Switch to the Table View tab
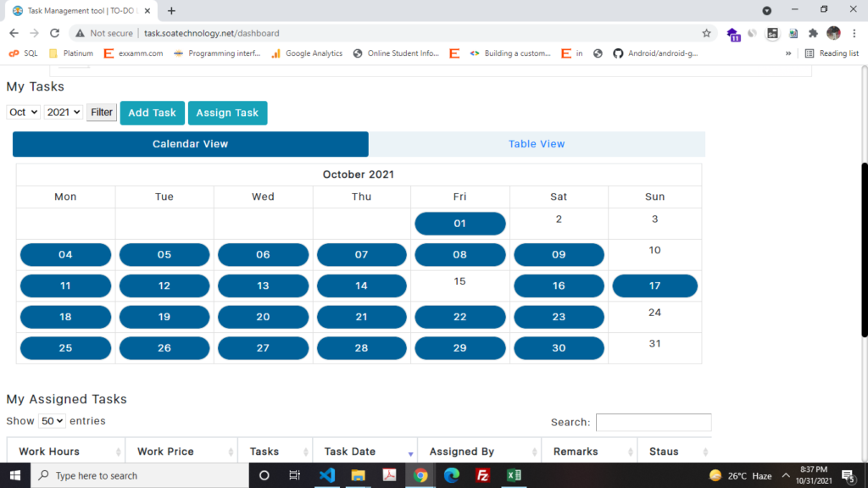The height and width of the screenshot is (488, 868). click(537, 144)
